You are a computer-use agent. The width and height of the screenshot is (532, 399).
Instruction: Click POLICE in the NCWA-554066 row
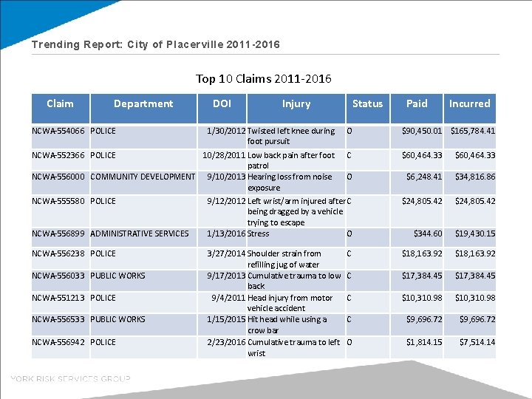[103, 131]
